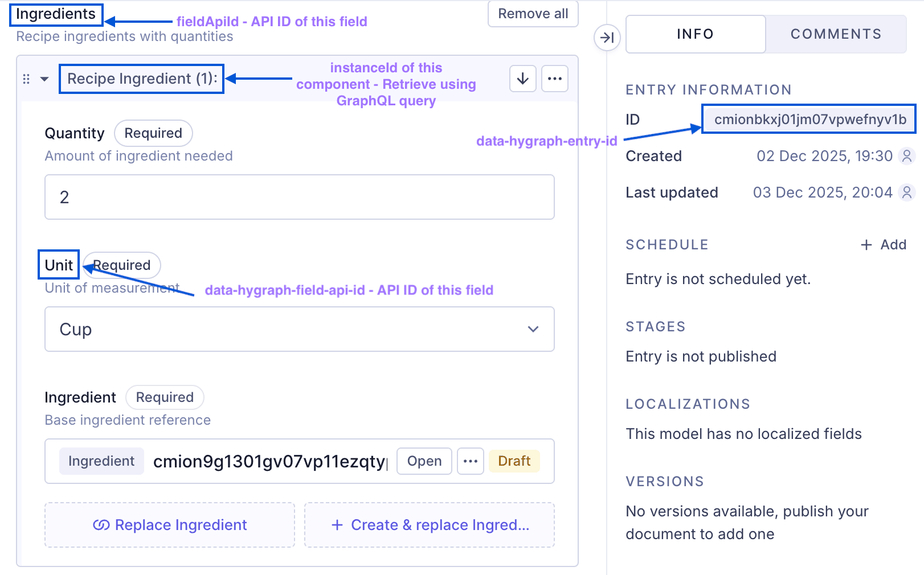Image resolution: width=924 pixels, height=575 pixels.
Task: Switch to the COMMENTS tab
Action: [836, 34]
